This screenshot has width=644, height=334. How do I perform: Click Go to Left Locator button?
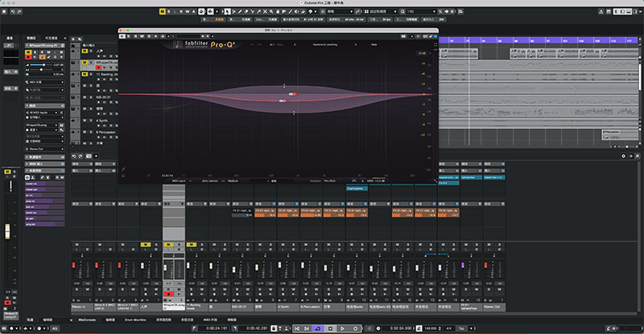point(297,328)
